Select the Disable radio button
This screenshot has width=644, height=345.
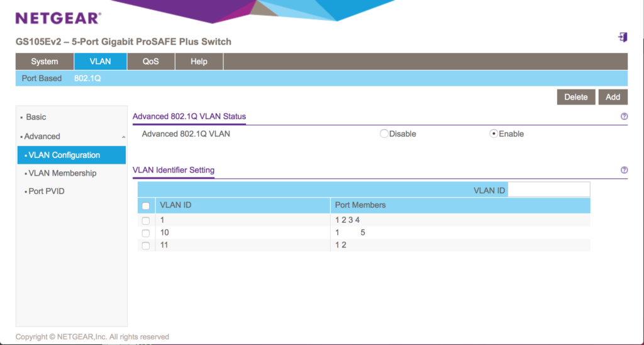(384, 133)
